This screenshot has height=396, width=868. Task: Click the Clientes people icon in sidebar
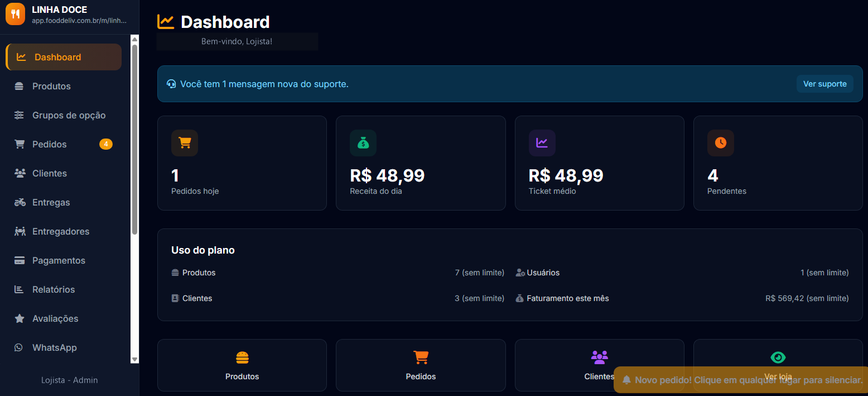pos(20,173)
